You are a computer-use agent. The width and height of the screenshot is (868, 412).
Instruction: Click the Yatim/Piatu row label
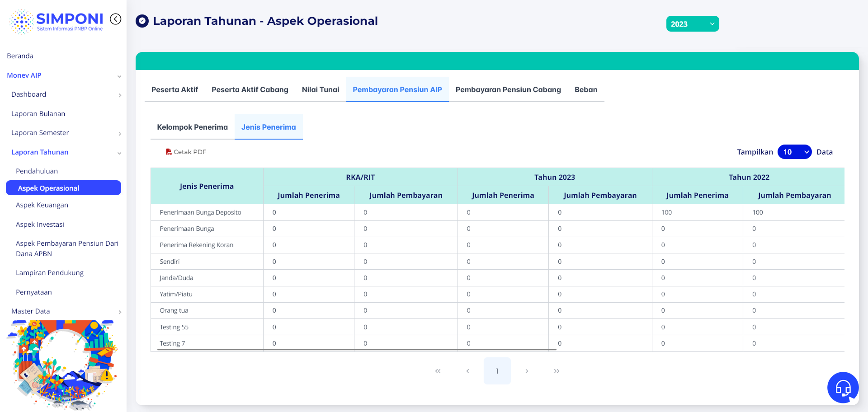coord(176,294)
